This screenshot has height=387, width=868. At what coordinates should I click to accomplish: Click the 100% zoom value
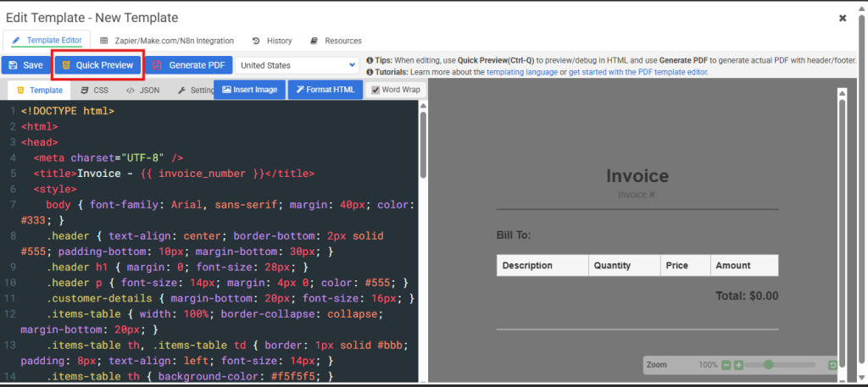click(708, 365)
